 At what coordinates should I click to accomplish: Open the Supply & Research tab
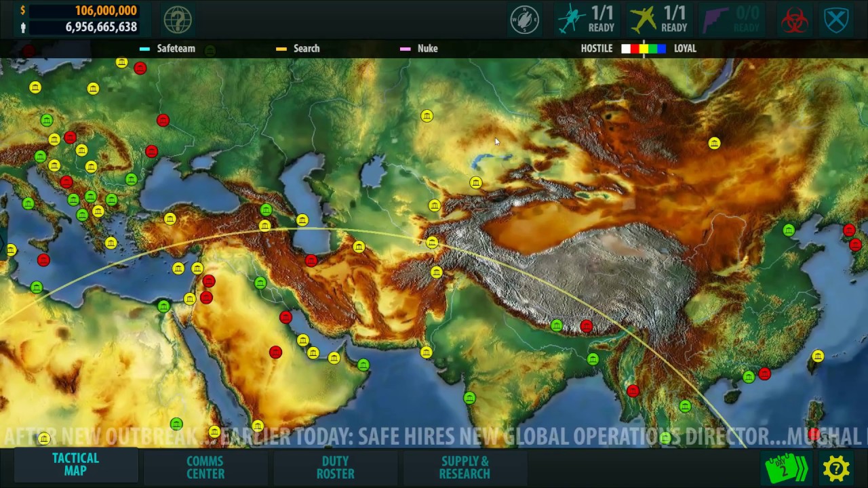pos(465,467)
